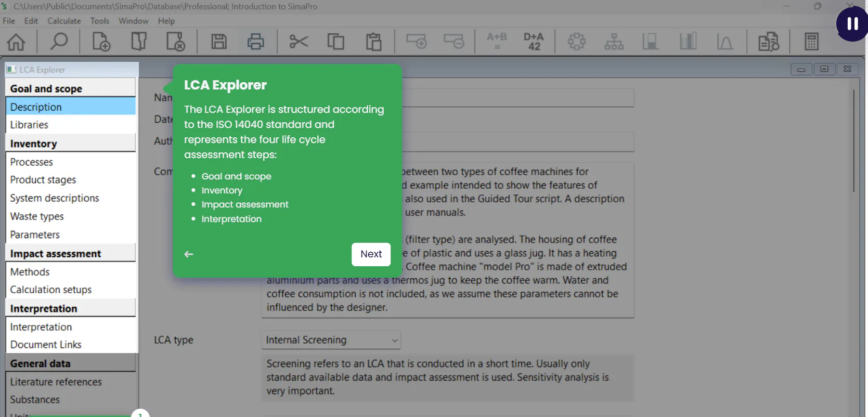Click the Paste clipboard icon

pos(373,41)
